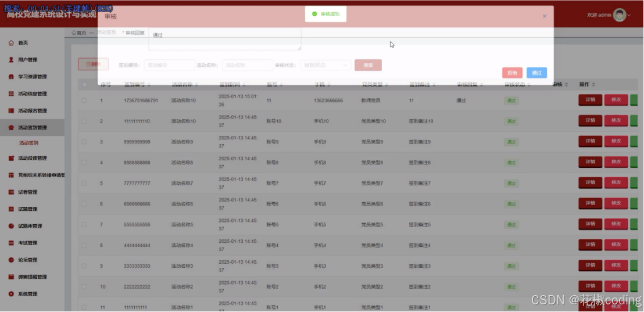The width and height of the screenshot is (644, 312).
Task: Tick checkbox for row 6666666666
Action: tap(84, 204)
